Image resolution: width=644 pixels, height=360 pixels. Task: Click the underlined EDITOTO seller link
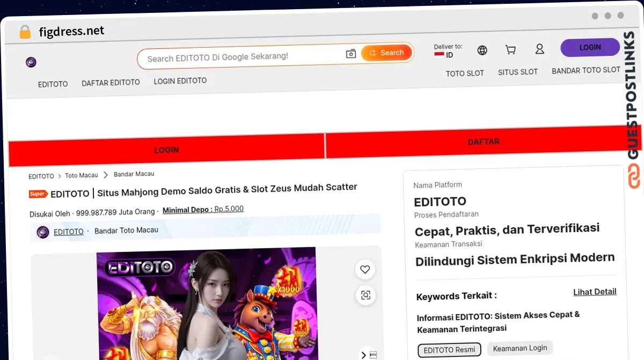[x=69, y=232]
